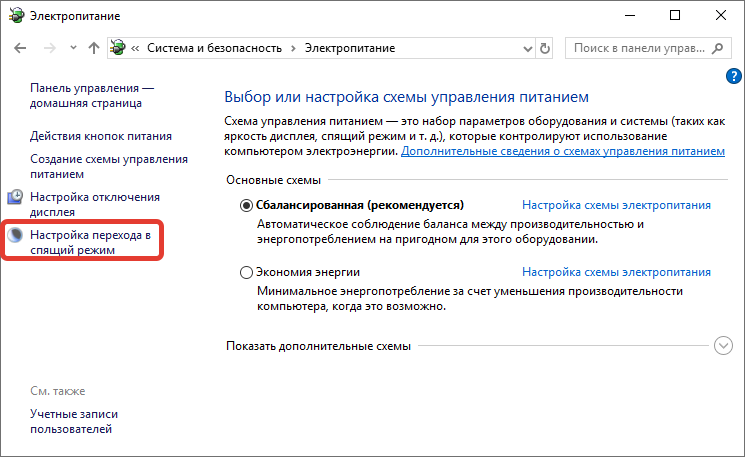Click breadcrumb arrow after Система и безопасность
Image resolution: width=745 pixels, height=457 pixels.
(293, 48)
